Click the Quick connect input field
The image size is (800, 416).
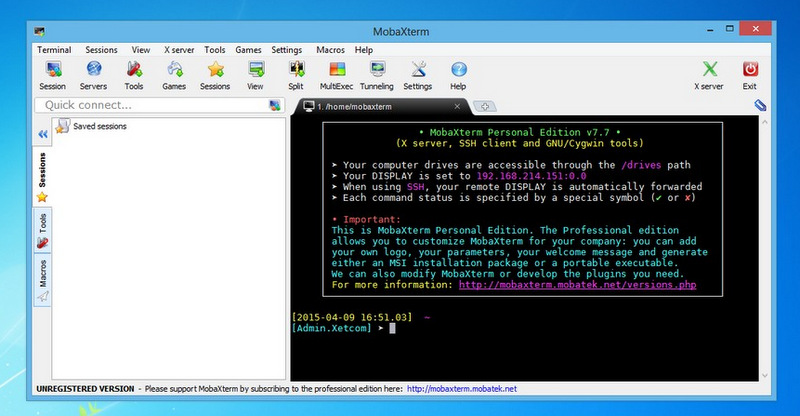coord(158,105)
